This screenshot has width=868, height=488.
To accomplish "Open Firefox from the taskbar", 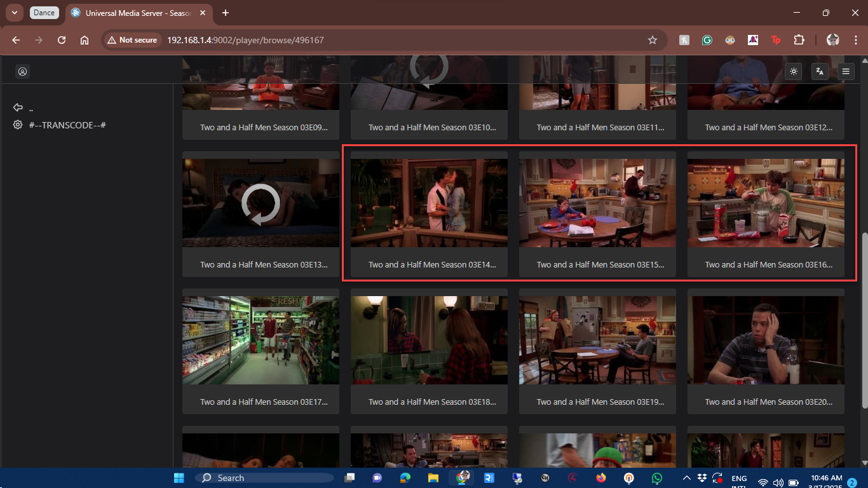I will click(x=600, y=478).
